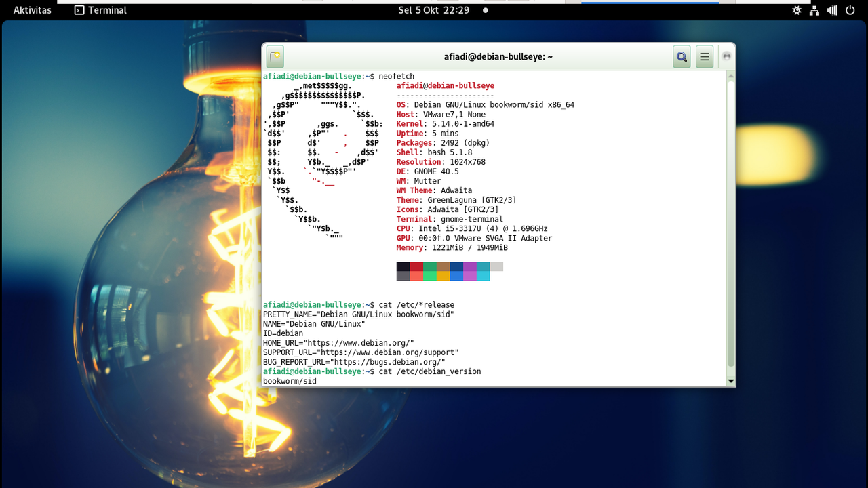868x488 pixels.
Task: Open a new tab in Terminal
Action: tap(275, 57)
